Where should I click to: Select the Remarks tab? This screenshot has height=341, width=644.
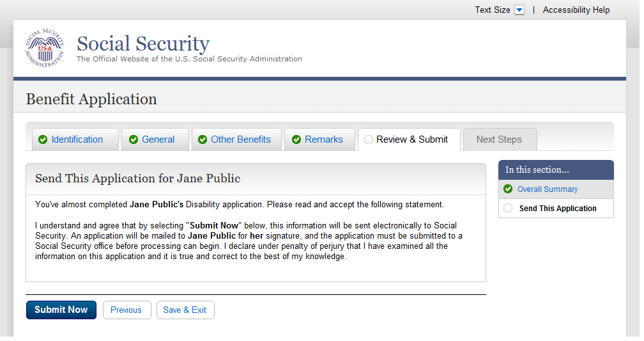[x=324, y=139]
